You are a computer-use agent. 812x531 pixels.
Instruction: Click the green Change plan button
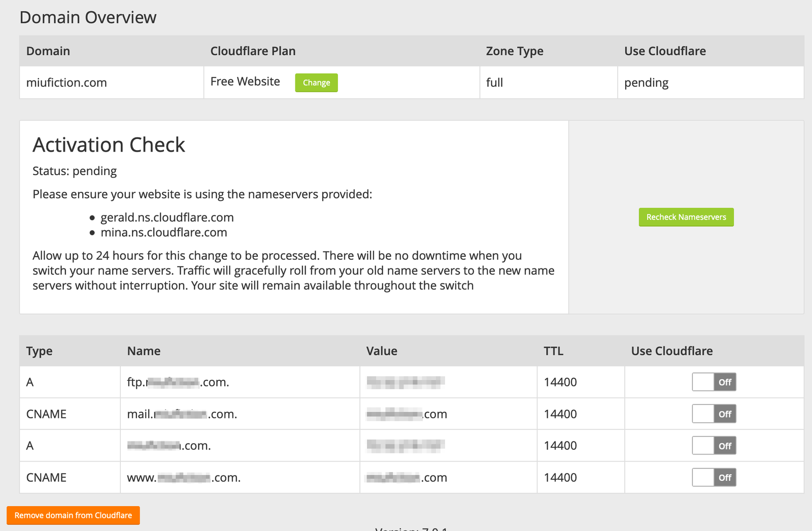(x=316, y=83)
